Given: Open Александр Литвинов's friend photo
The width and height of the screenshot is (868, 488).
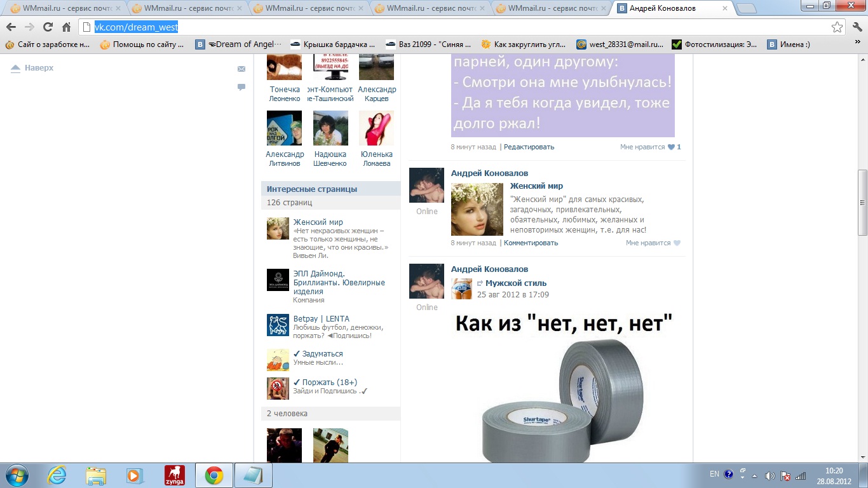Looking at the screenshot, I should click(284, 128).
